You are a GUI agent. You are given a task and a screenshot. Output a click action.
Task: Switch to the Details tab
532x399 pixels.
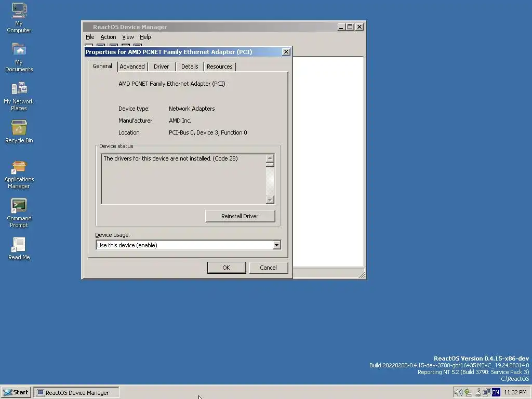click(190, 66)
